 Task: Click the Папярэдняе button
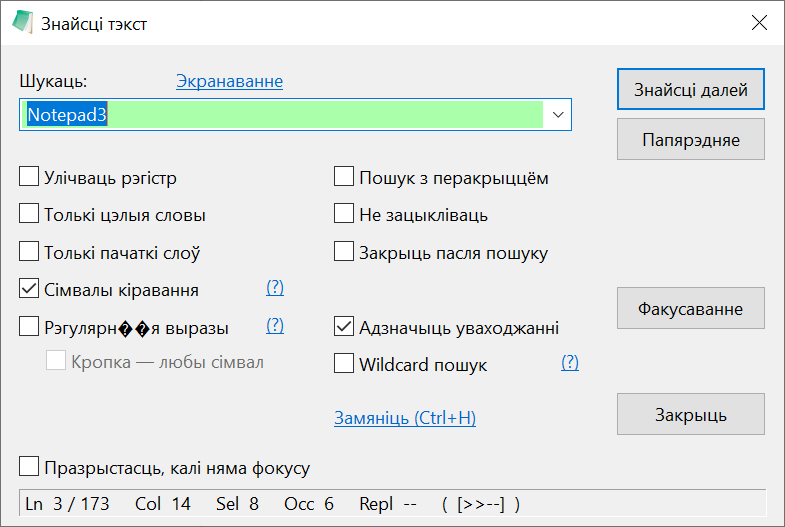pyautogui.click(x=691, y=139)
